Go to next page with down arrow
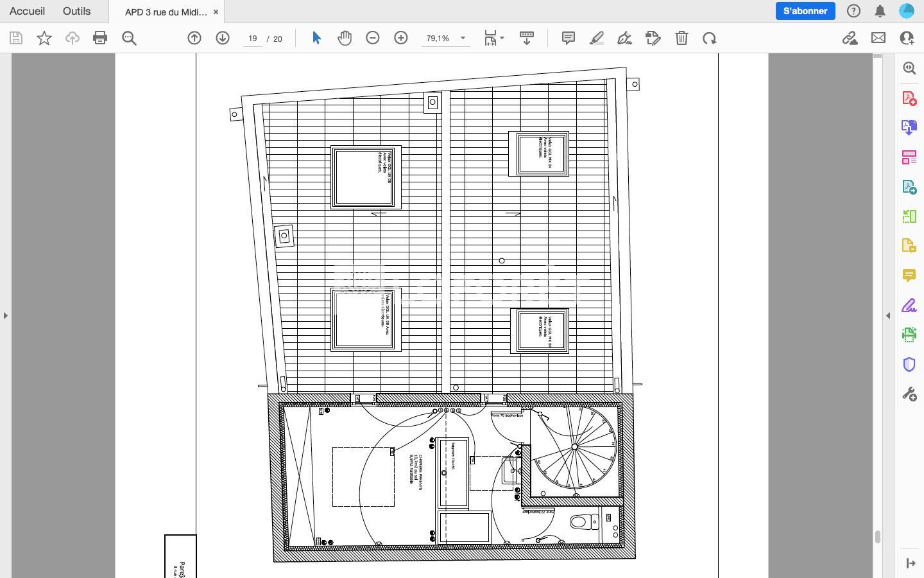The width and height of the screenshot is (924, 578). click(x=223, y=38)
